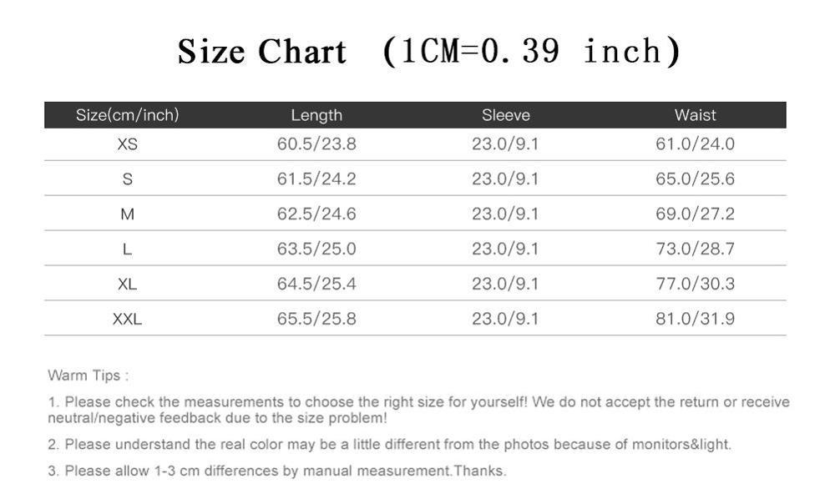Select the XL size row label
Viewport: 835px width, 504px height.
127,285
